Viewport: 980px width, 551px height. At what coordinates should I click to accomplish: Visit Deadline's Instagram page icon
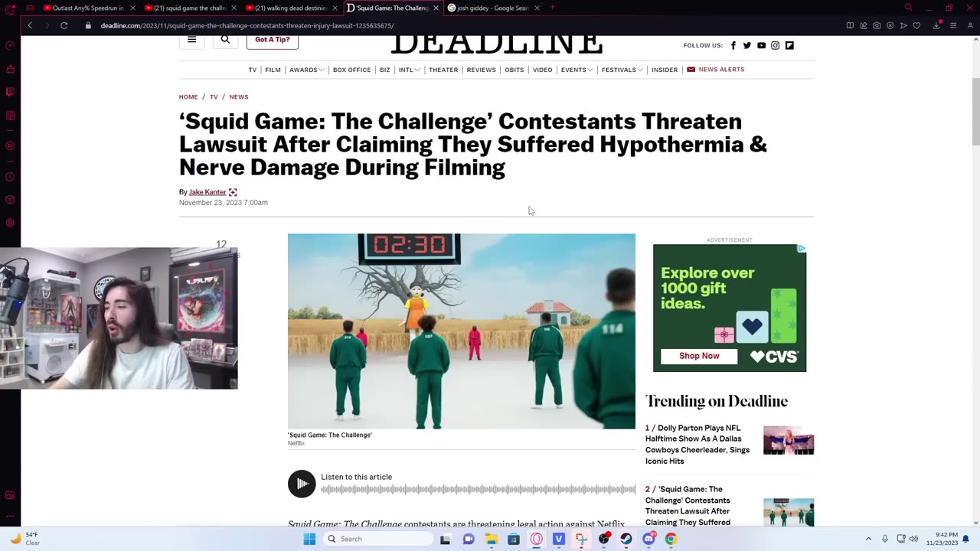click(775, 46)
